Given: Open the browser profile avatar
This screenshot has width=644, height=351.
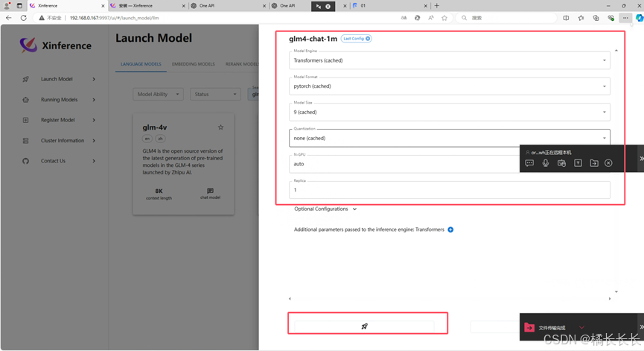Looking at the screenshot, I should 7,6.
